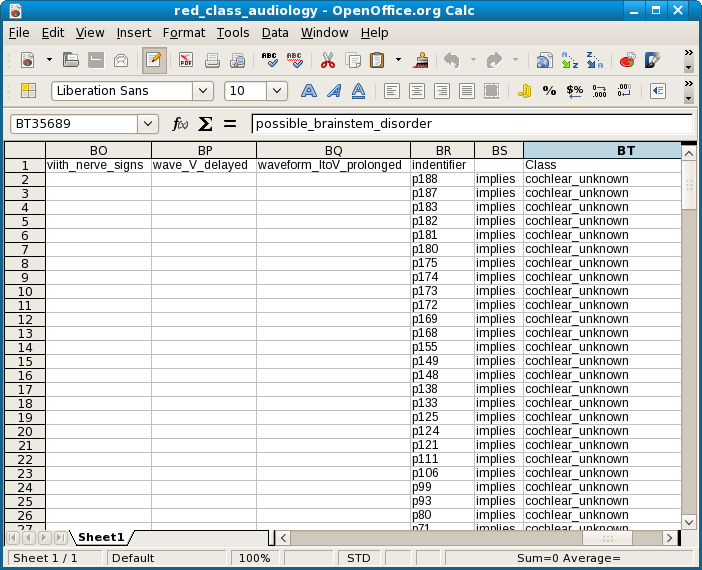Click the BQ column header

point(333,150)
